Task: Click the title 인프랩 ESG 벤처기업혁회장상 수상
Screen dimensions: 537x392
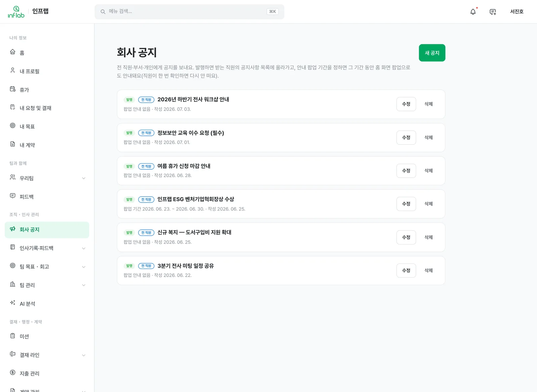Action: tap(196, 200)
